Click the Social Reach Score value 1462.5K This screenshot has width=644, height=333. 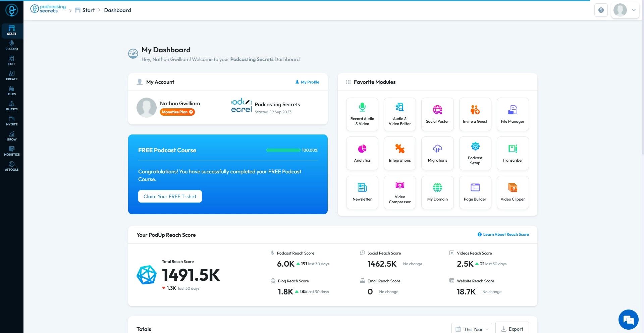[x=382, y=264]
